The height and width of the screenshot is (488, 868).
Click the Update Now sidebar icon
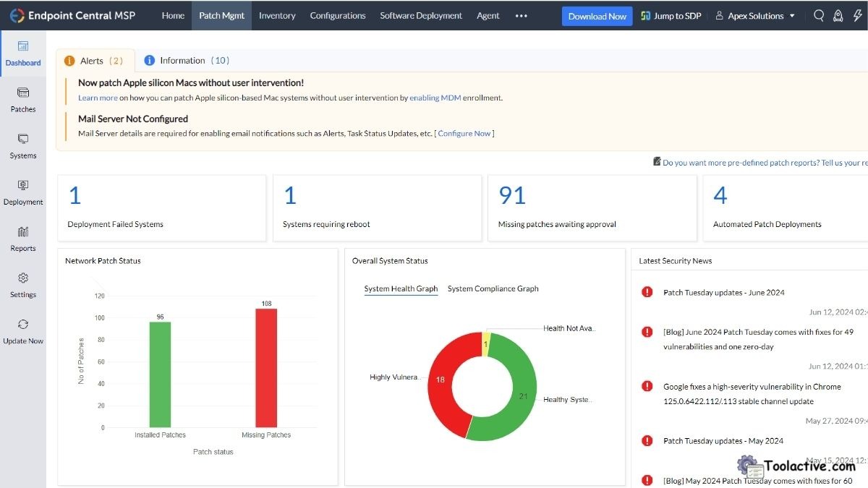pos(23,331)
